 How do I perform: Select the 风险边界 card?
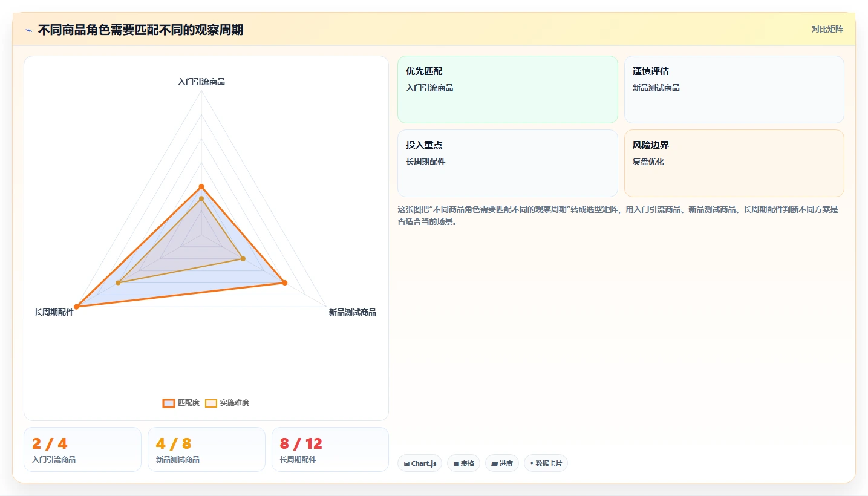pos(734,163)
